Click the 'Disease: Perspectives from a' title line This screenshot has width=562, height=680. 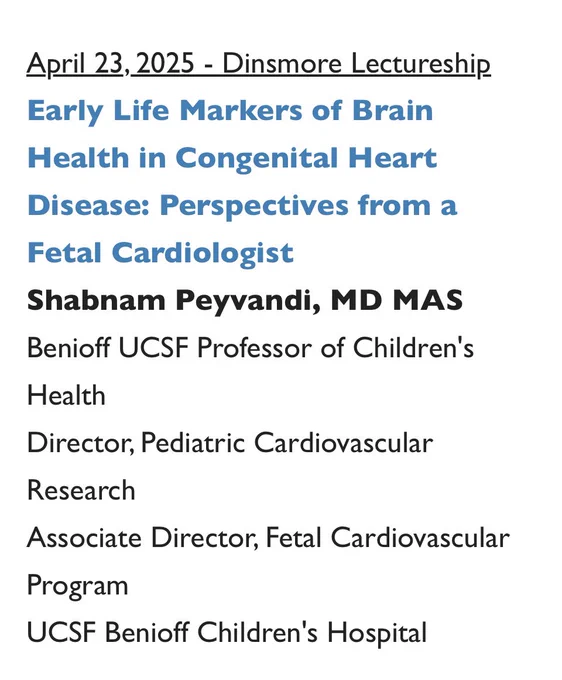242,206
